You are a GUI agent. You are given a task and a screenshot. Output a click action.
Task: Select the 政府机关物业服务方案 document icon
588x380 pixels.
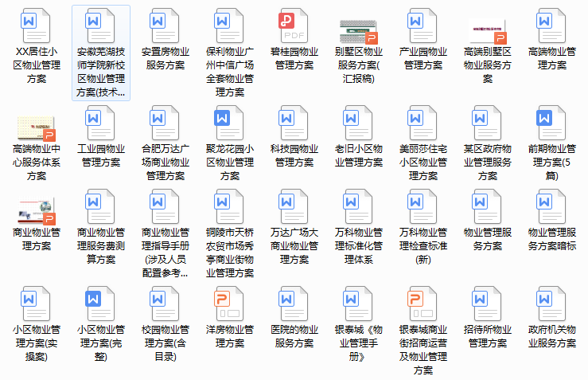(552, 304)
